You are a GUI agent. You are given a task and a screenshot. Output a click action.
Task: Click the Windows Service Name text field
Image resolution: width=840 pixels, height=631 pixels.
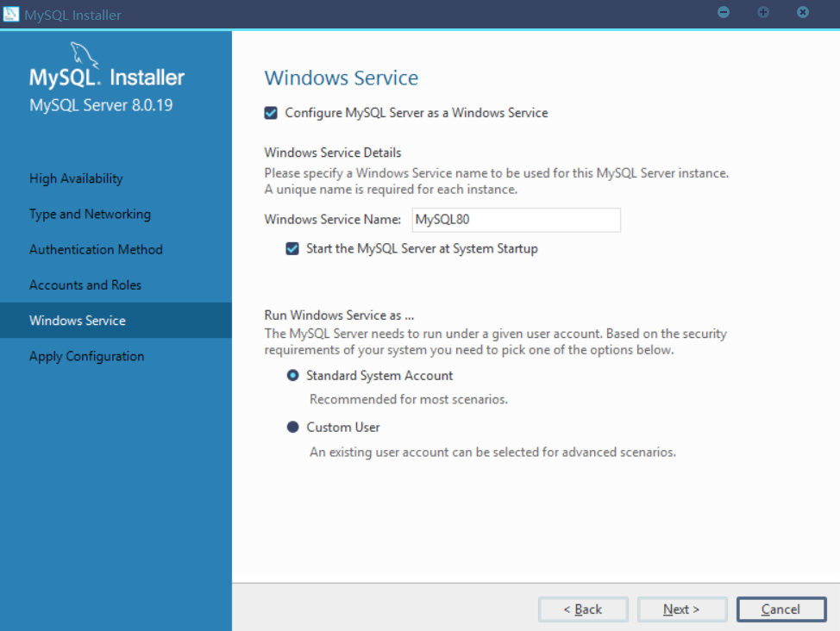coord(516,220)
